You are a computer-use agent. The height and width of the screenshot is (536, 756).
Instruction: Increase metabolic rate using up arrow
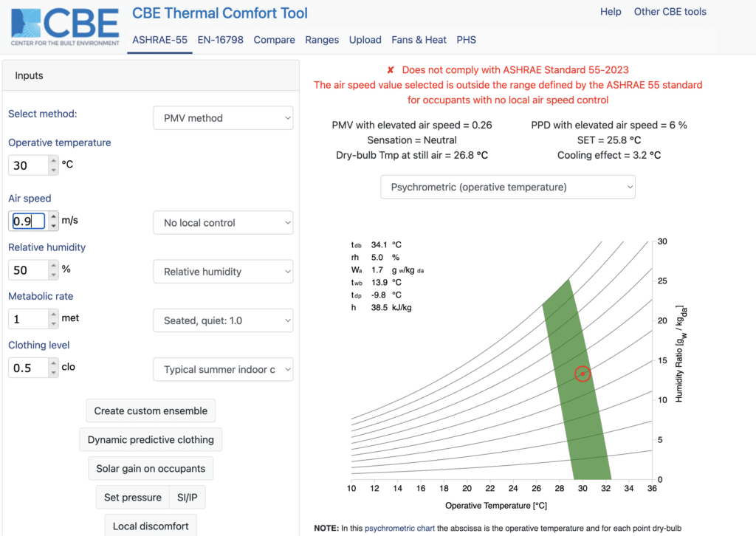[x=53, y=314]
